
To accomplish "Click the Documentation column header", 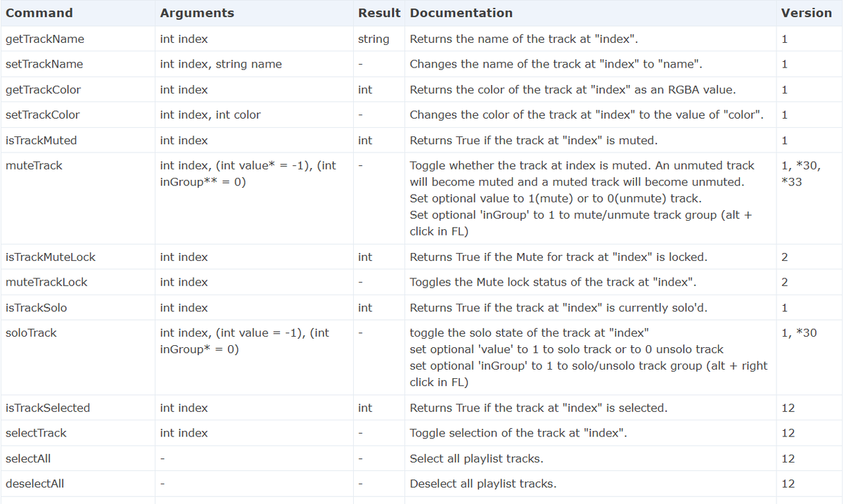I will point(461,13).
